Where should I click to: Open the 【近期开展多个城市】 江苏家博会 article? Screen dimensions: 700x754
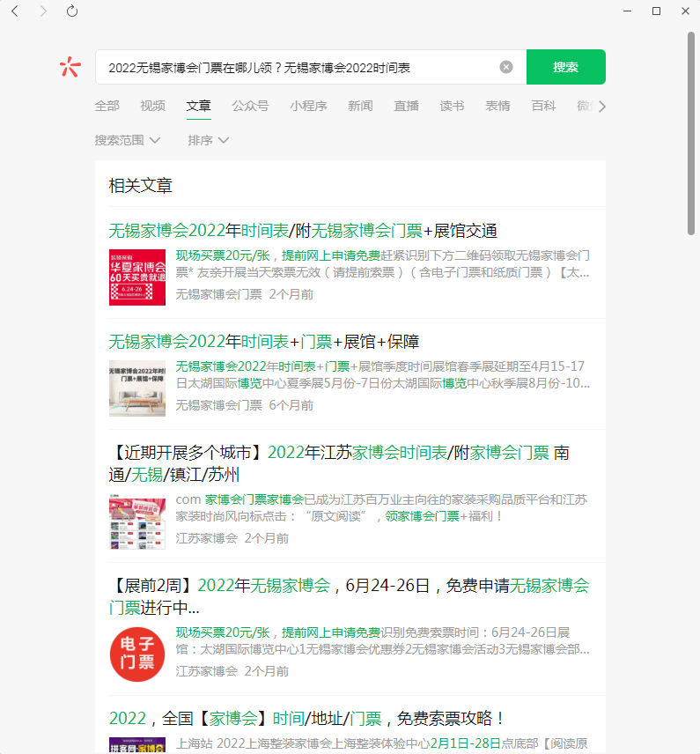(x=339, y=463)
